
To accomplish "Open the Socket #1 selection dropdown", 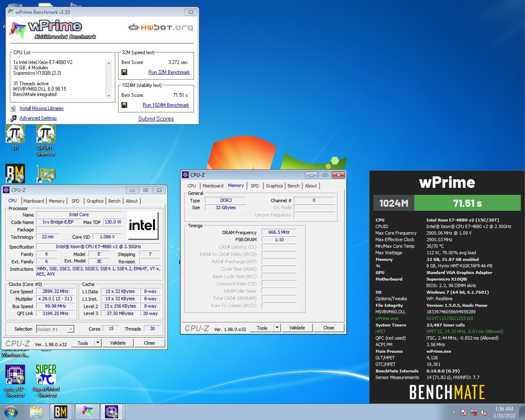I will point(55,329).
